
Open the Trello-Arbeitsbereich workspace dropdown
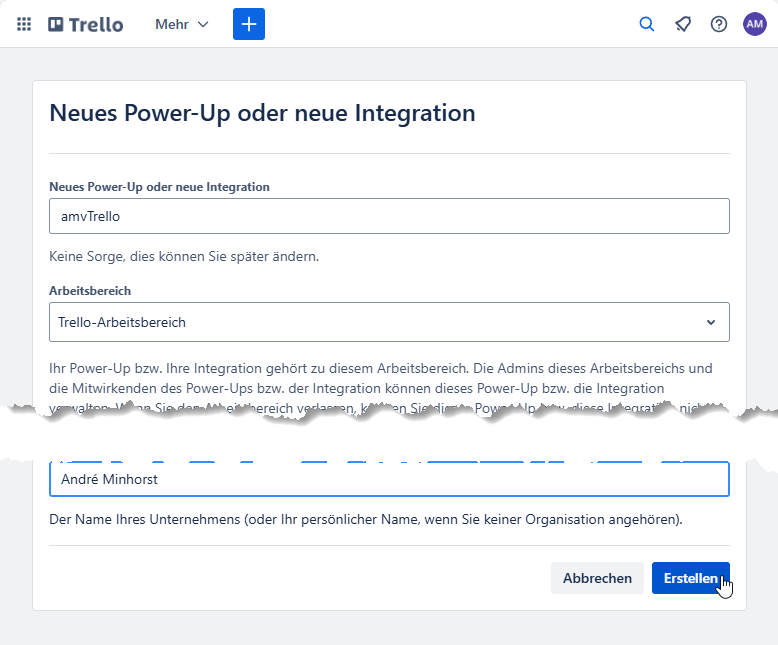[x=388, y=322]
